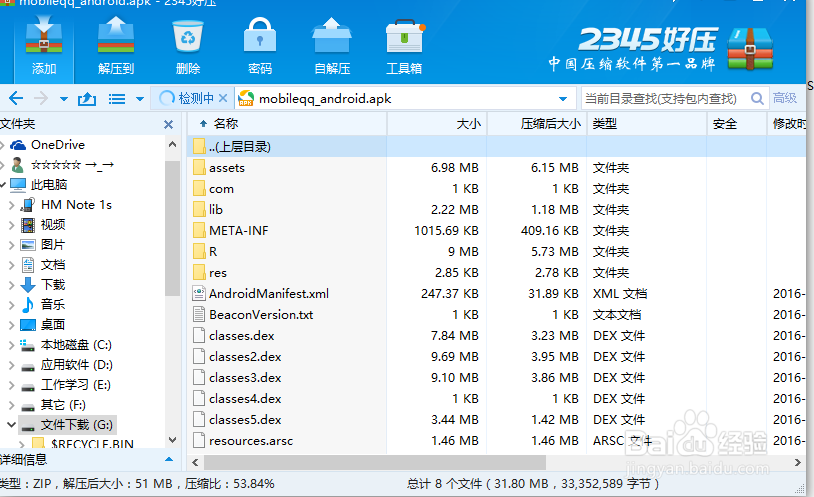Expand 其它 (F:) drive node
This screenshot has width=814, height=497.
coord(12,405)
